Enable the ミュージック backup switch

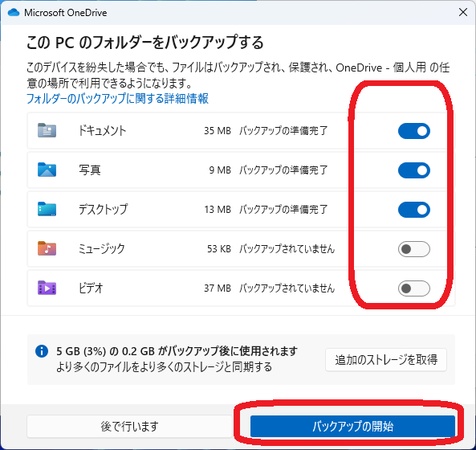414,249
